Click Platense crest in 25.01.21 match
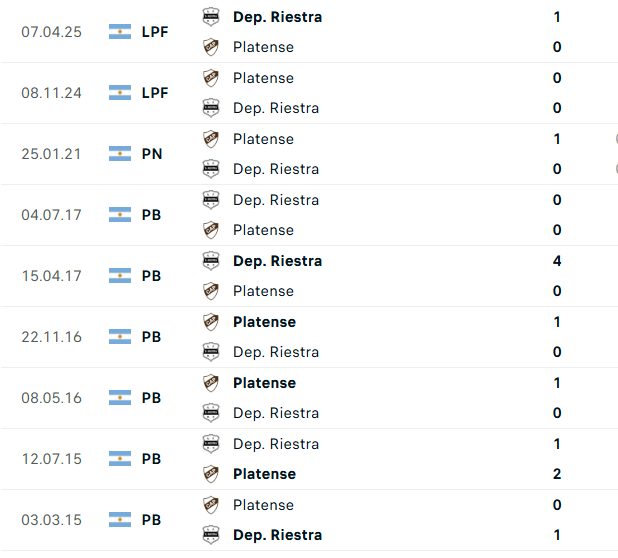618x558 pixels. click(211, 139)
